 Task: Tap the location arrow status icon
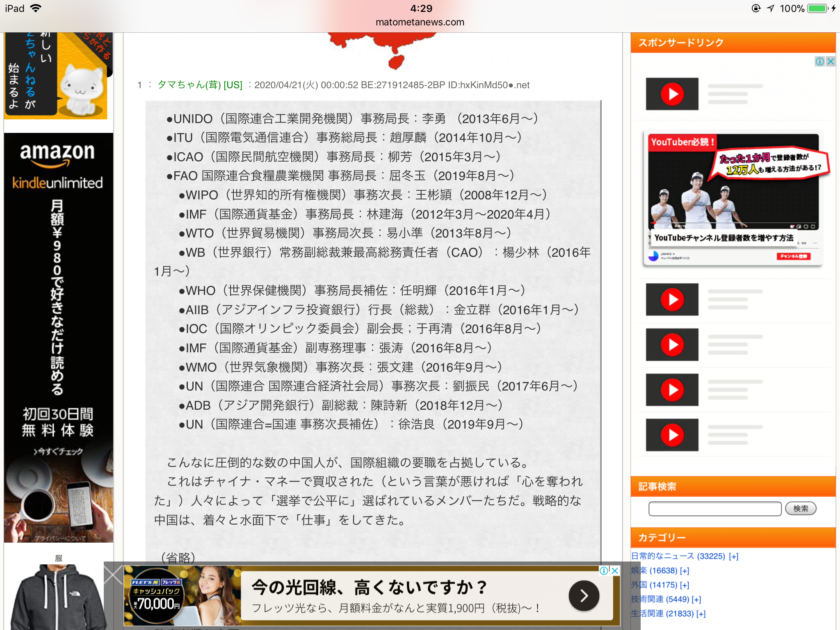click(771, 8)
